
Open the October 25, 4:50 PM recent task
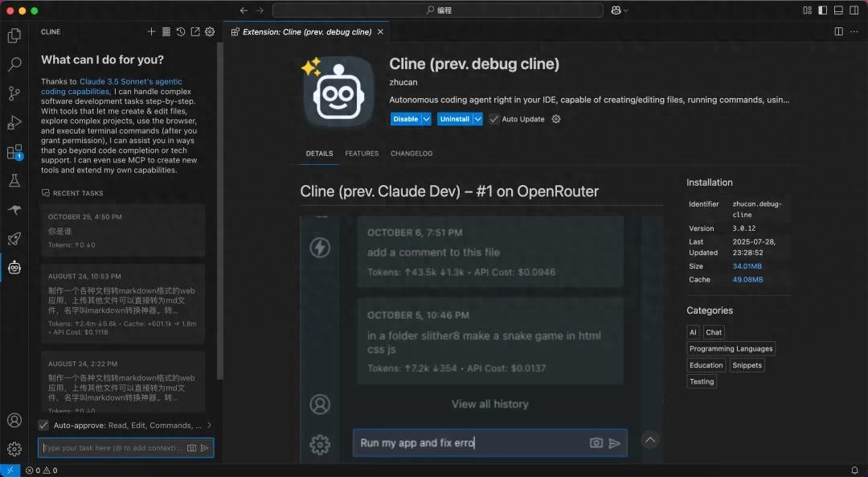pyautogui.click(x=123, y=230)
